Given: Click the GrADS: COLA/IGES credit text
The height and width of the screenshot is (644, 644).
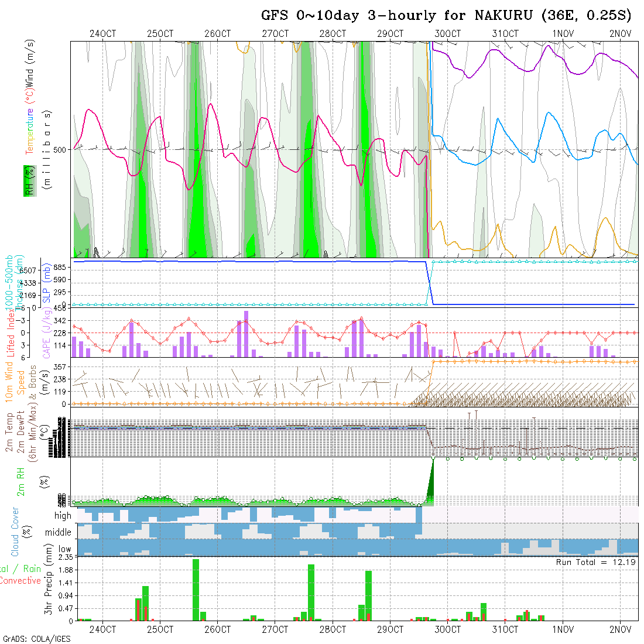Looking at the screenshot, I should coord(36,639).
